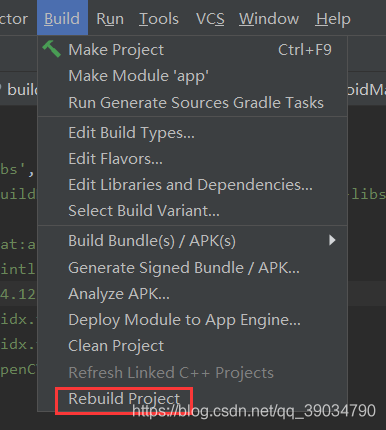Click Refresh Linked C++ Projects entry
Image resolution: width=386 pixels, height=430 pixels.
pyautogui.click(x=192, y=373)
